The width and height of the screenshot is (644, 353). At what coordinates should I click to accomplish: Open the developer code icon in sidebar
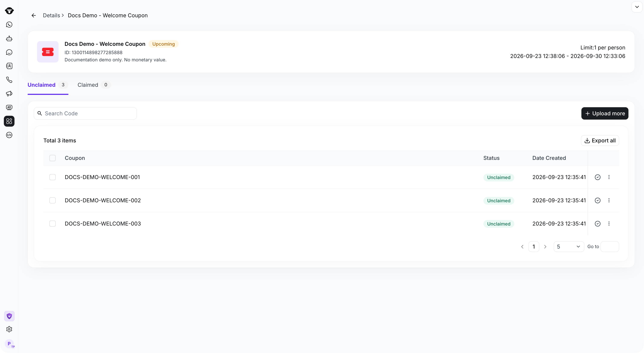9,135
